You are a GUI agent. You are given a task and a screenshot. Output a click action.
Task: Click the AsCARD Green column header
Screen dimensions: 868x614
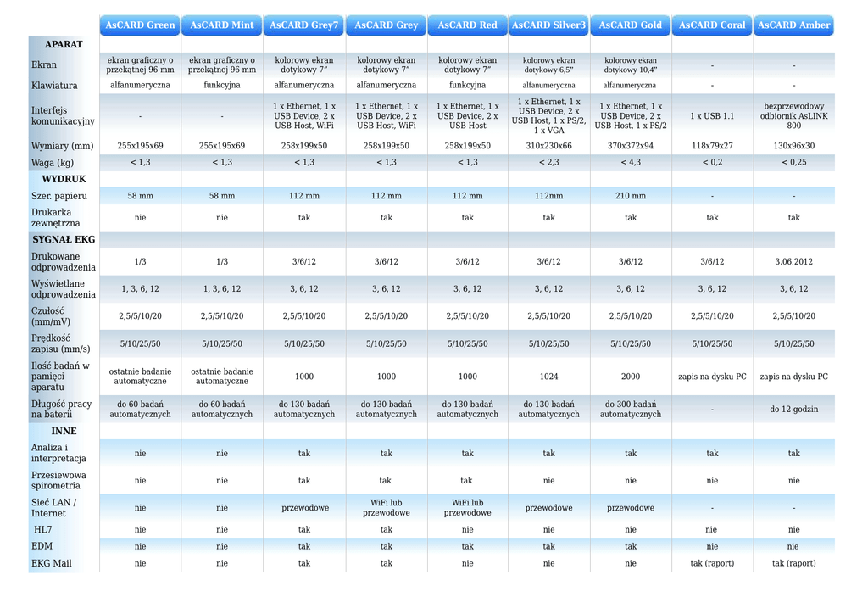pyautogui.click(x=140, y=25)
